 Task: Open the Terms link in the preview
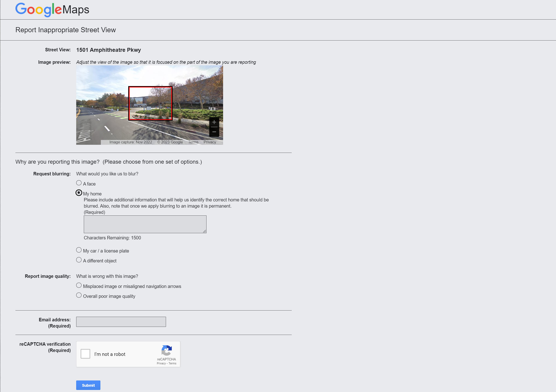pyautogui.click(x=193, y=142)
